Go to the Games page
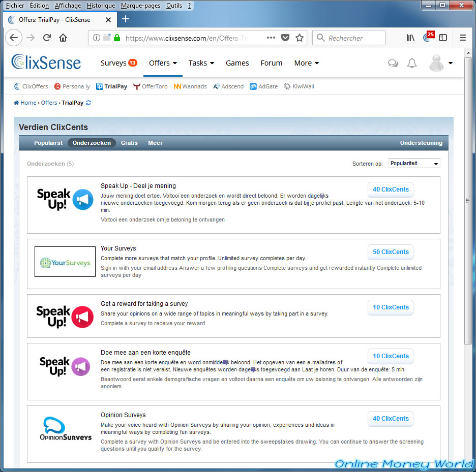The width and height of the screenshot is (476, 472). click(x=237, y=63)
